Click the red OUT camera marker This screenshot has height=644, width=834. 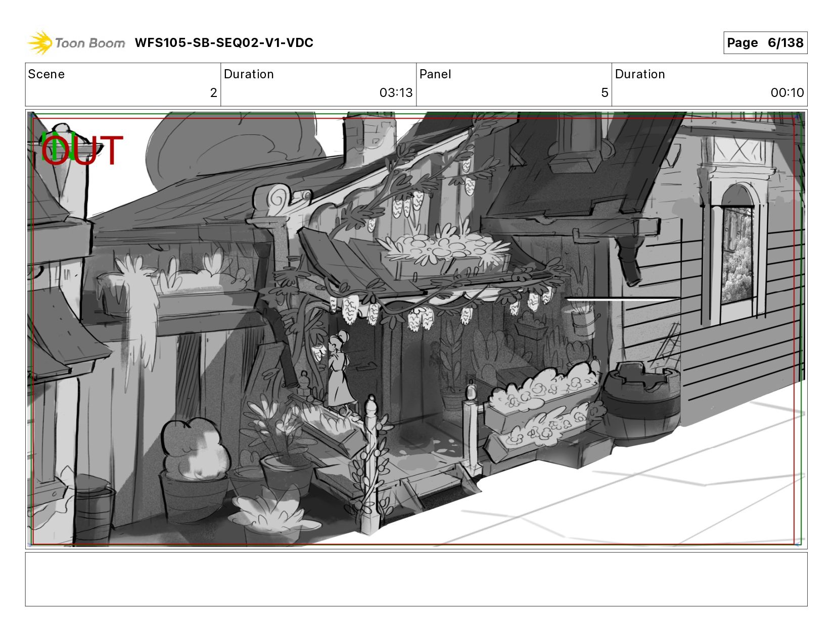point(82,150)
